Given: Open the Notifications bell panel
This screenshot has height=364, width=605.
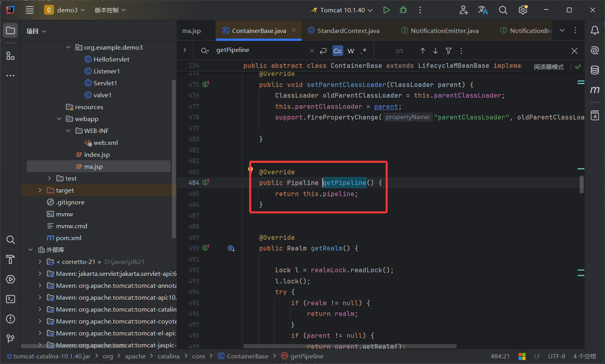Looking at the screenshot, I should [594, 31].
